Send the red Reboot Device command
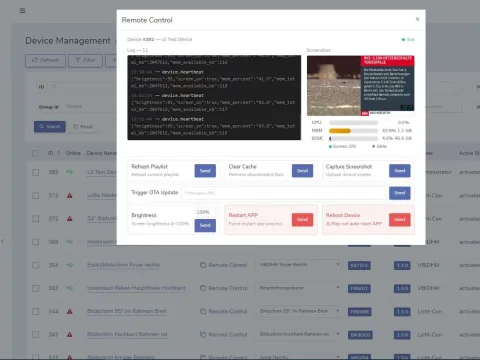480x360 pixels. [x=400, y=220]
